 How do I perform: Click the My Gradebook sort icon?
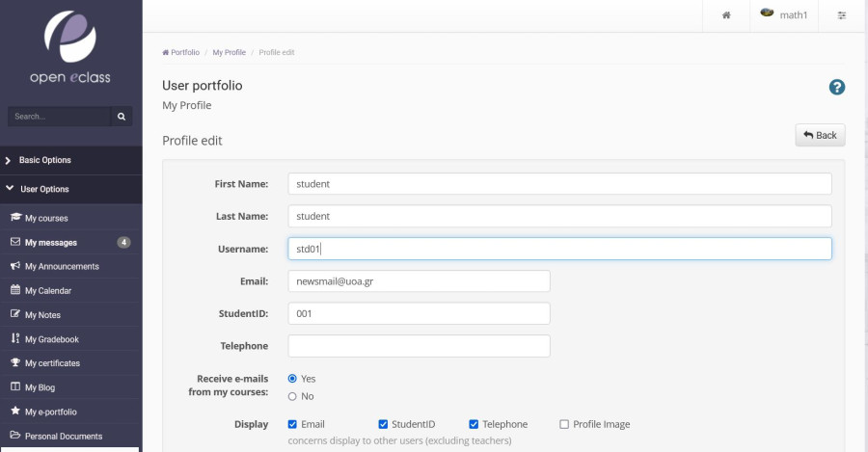pyautogui.click(x=15, y=338)
